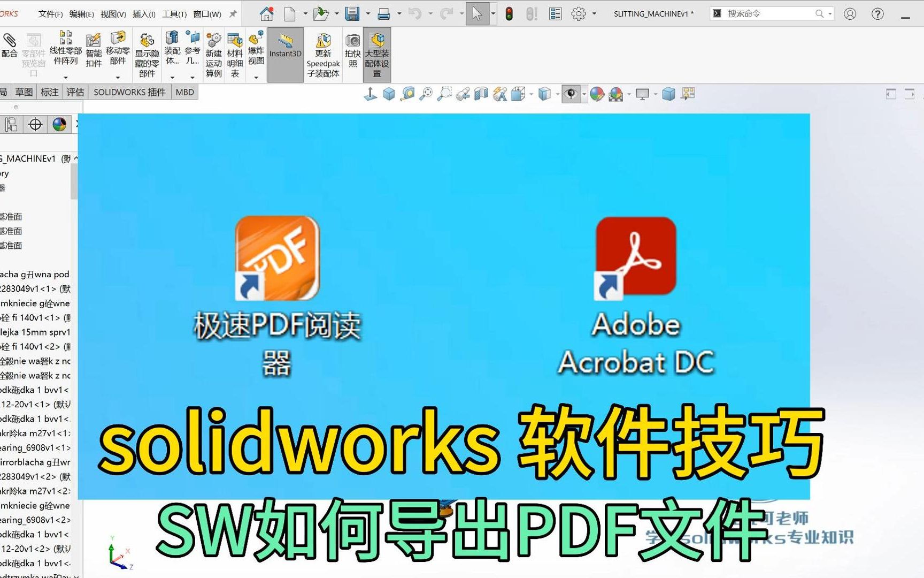
Task: Click View Orientation triad icon in heads-up toolbar
Action: 370,94
